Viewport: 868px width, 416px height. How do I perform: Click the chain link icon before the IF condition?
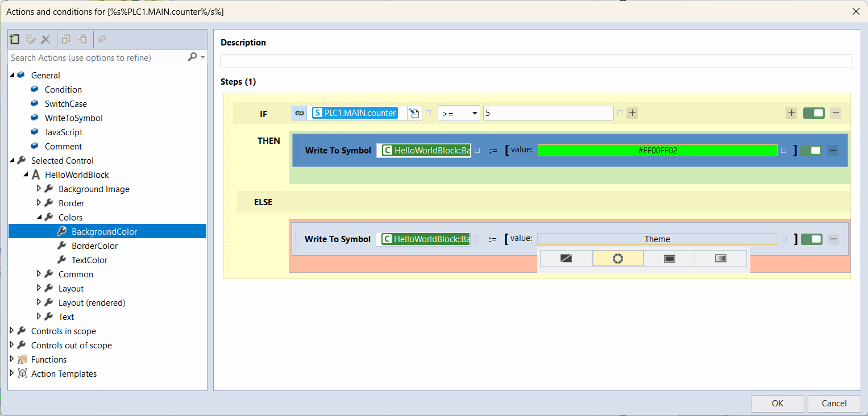tap(299, 113)
